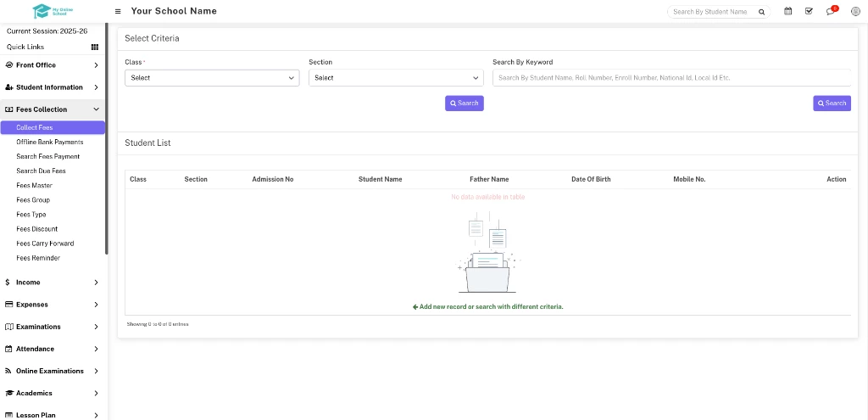Sort by Date Of Birth column header
The height and width of the screenshot is (420, 868).
click(591, 179)
